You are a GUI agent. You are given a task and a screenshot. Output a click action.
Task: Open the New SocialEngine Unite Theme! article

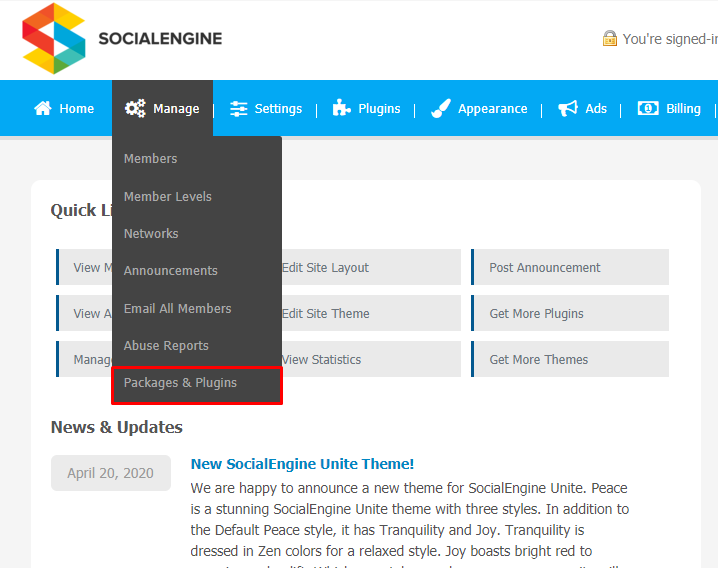tap(302, 464)
